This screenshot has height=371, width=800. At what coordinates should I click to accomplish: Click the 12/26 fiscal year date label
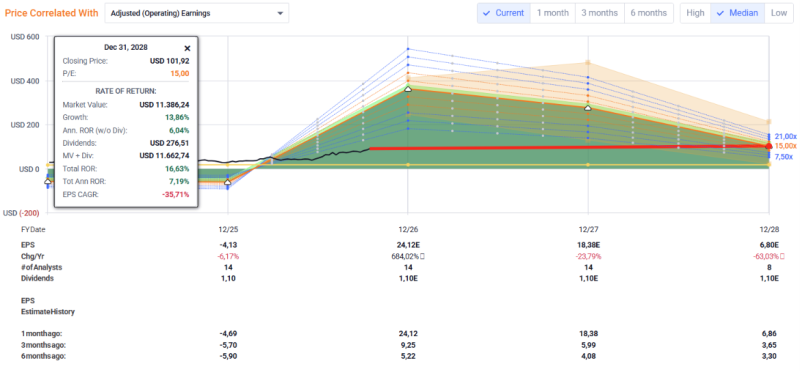point(407,230)
